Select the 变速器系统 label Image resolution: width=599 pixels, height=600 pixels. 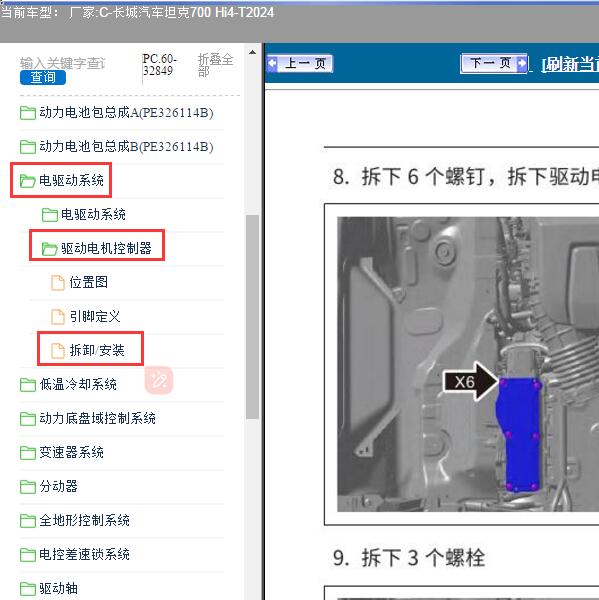(71, 452)
